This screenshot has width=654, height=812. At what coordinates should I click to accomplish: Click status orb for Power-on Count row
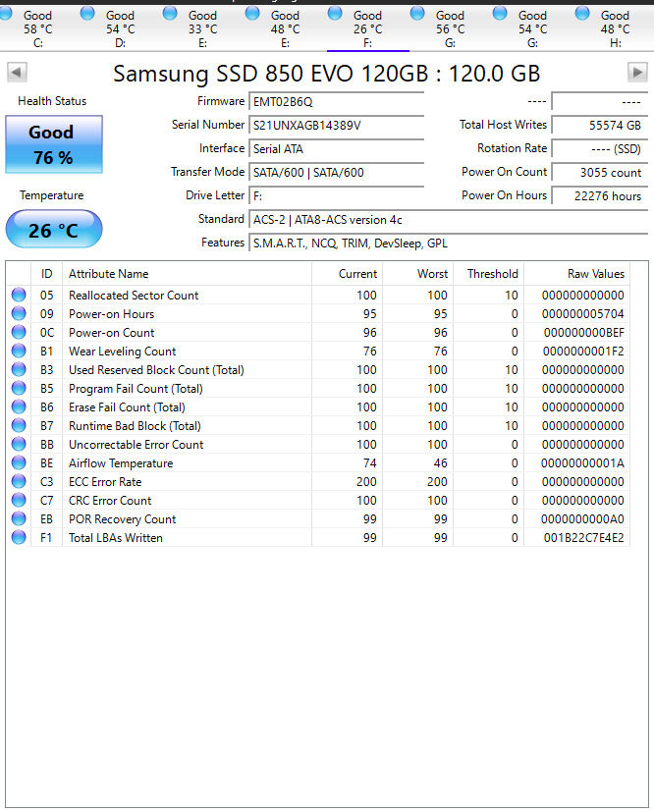[19, 332]
